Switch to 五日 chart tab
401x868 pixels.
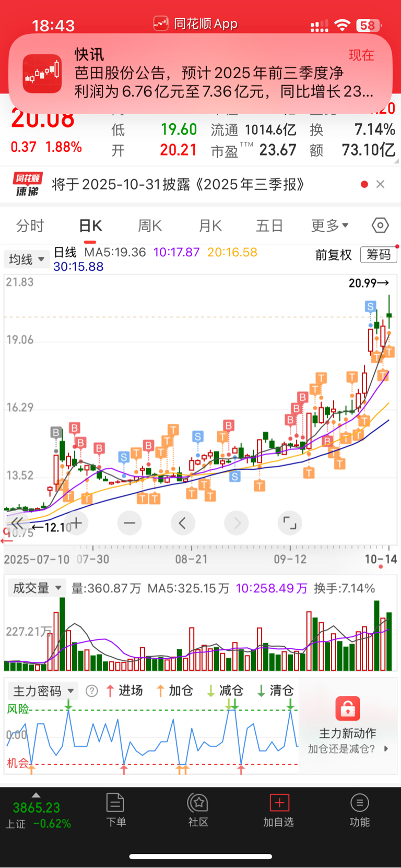pyautogui.click(x=269, y=226)
